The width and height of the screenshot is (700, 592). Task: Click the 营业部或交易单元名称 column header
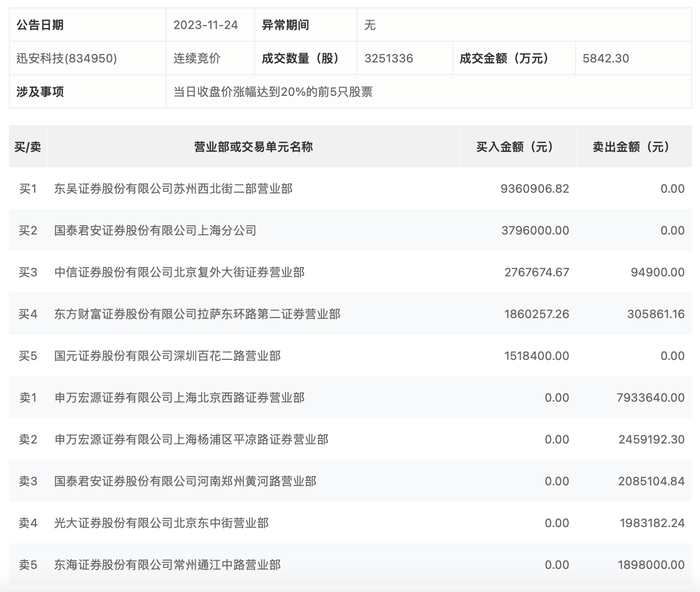click(253, 146)
